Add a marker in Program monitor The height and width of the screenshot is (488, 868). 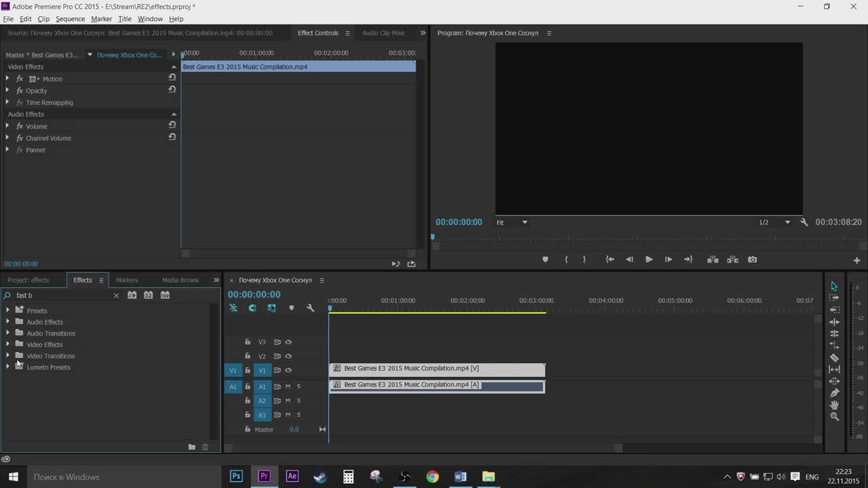pos(545,260)
